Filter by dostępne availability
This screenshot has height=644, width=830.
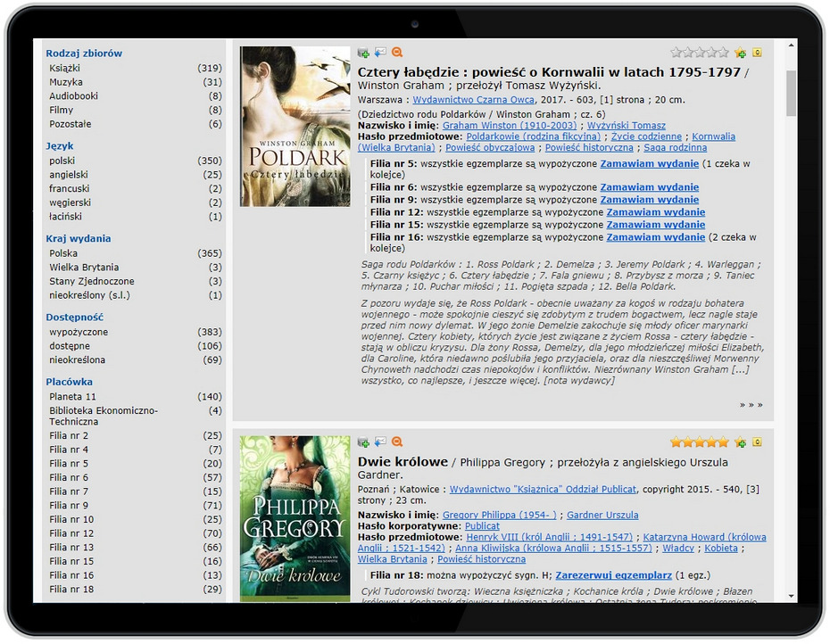[x=70, y=346]
